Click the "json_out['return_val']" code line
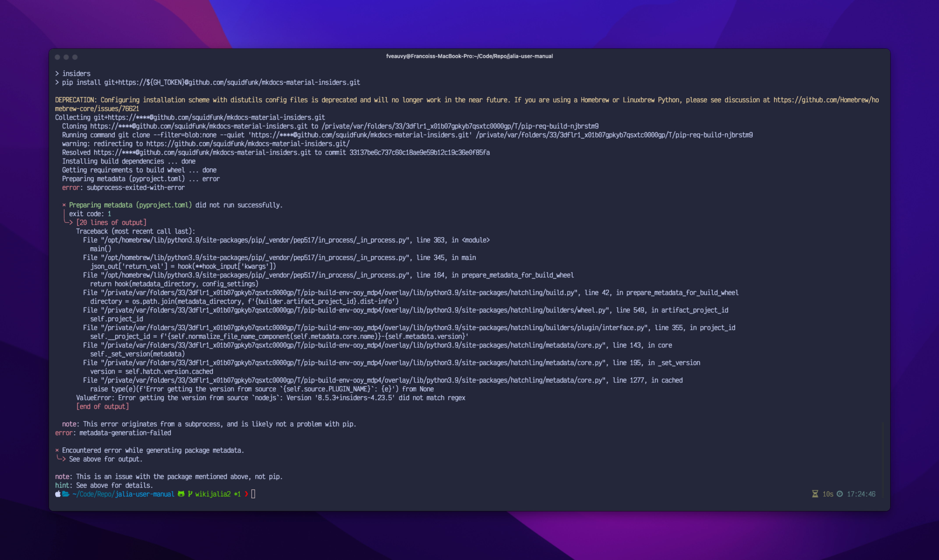The height and width of the screenshot is (560, 939). click(183, 266)
